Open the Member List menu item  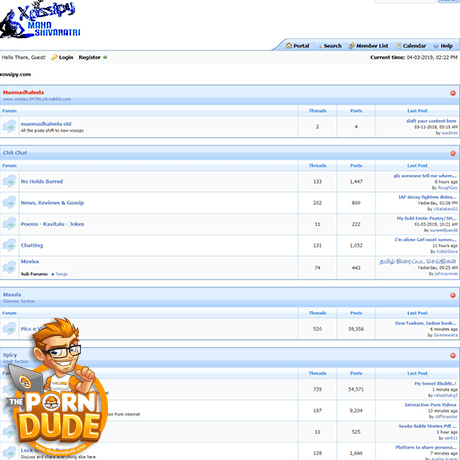(x=368, y=46)
